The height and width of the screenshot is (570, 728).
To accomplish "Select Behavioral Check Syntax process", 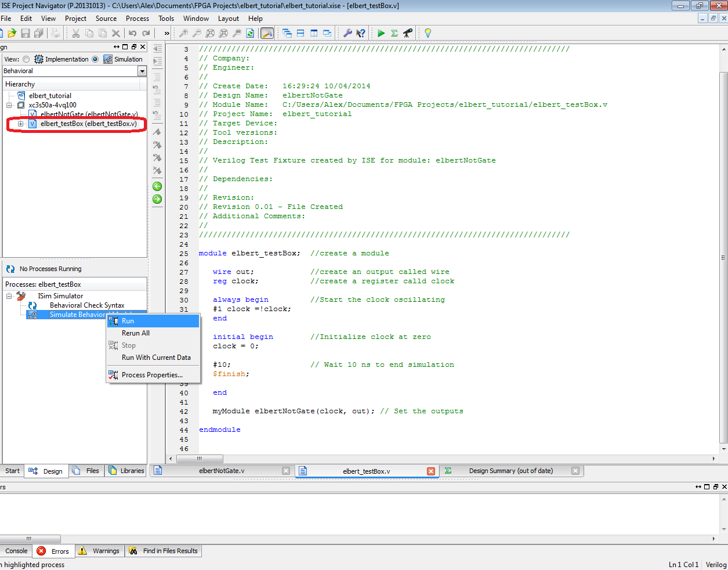I will click(87, 305).
